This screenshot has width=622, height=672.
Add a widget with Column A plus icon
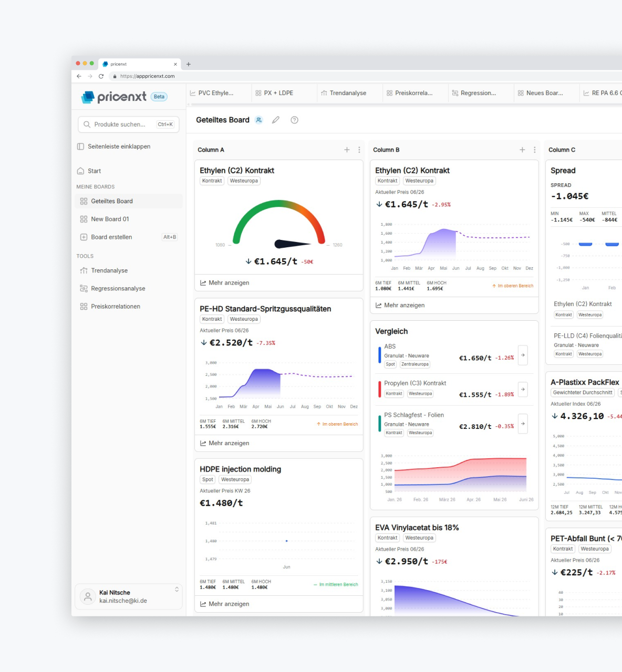pyautogui.click(x=347, y=150)
